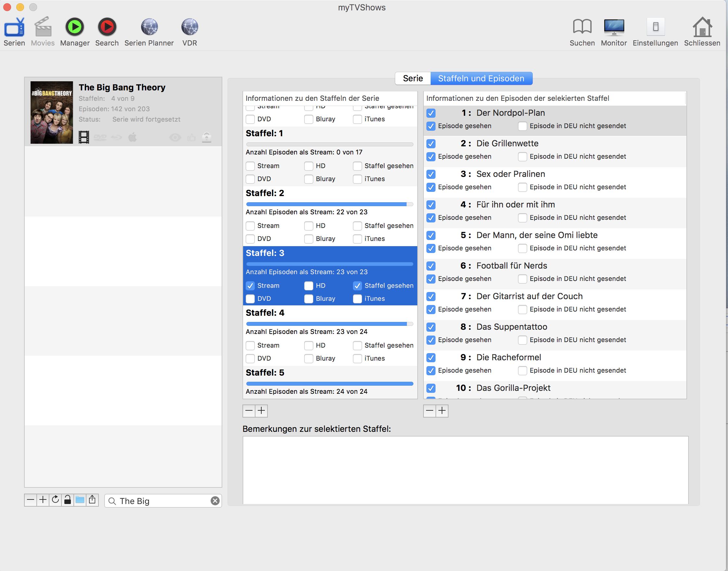The image size is (728, 571).
Task: Click the plus button under episodes list
Action: 442,411
